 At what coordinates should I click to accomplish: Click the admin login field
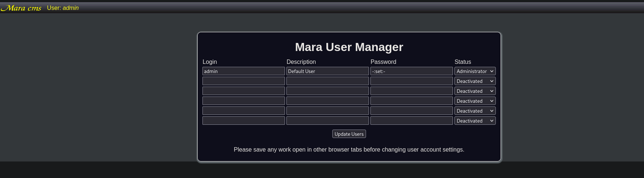coord(244,71)
